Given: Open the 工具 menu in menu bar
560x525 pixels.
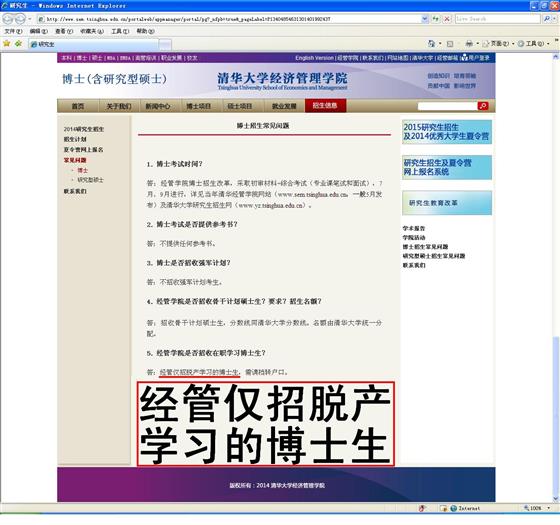Looking at the screenshot, I should 120,31.
